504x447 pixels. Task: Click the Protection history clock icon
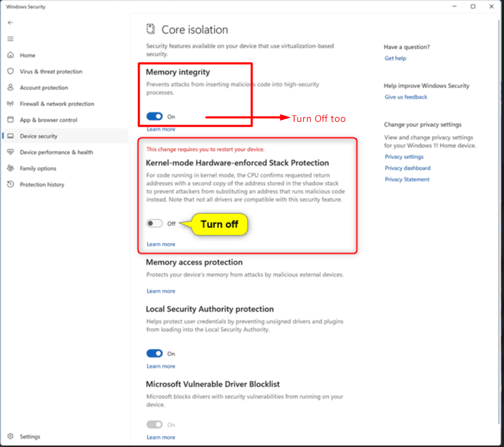[11, 184]
